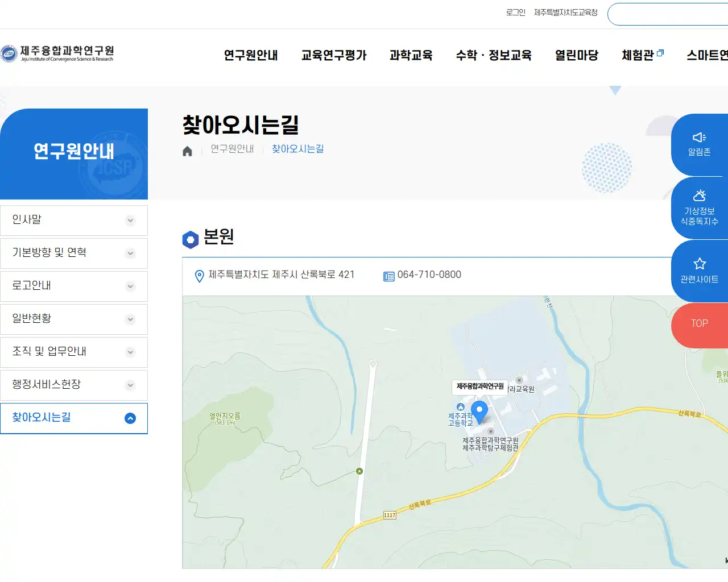Click the green marker on the map road
The width and height of the screenshot is (728, 582).
click(359, 471)
